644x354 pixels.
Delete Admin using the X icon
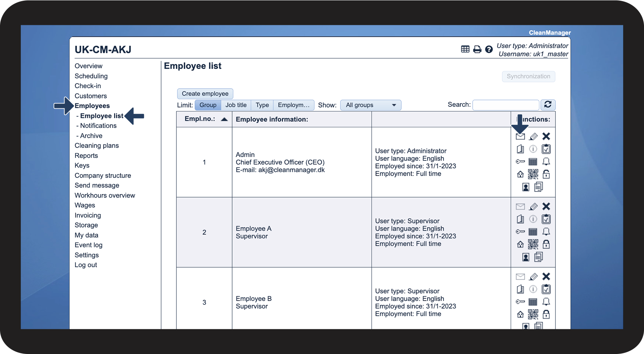(x=546, y=136)
